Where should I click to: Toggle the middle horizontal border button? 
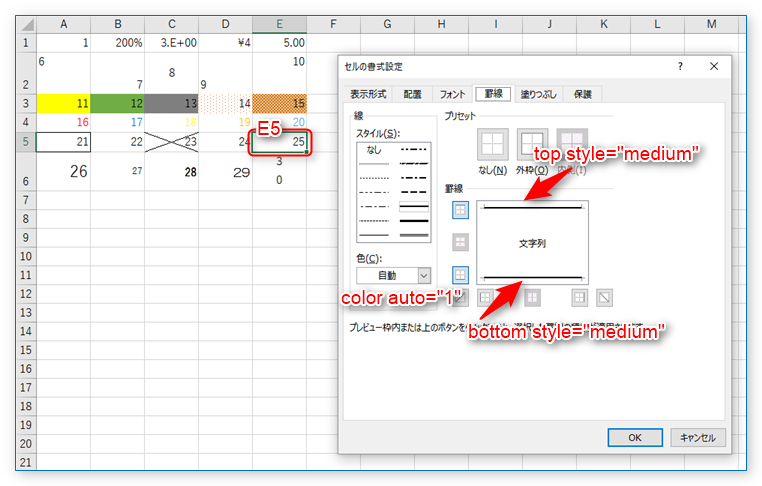460,242
